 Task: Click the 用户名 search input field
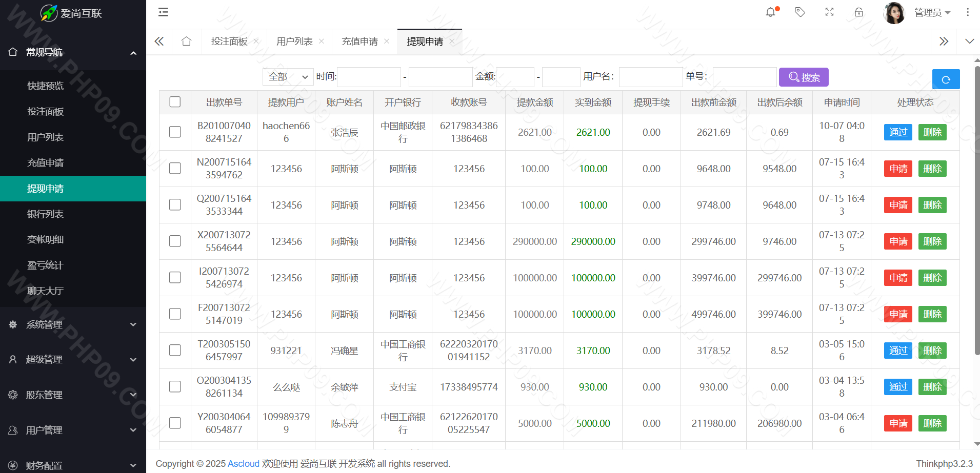point(650,77)
